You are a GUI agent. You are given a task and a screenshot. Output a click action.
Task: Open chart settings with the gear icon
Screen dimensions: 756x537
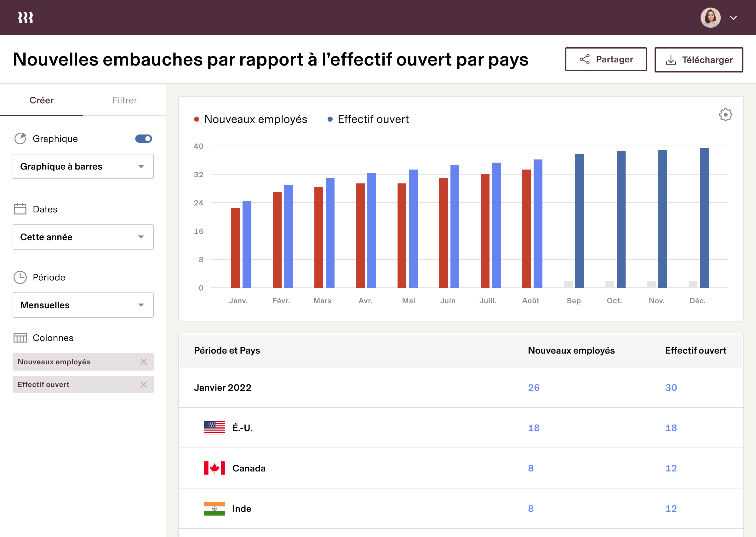click(725, 115)
